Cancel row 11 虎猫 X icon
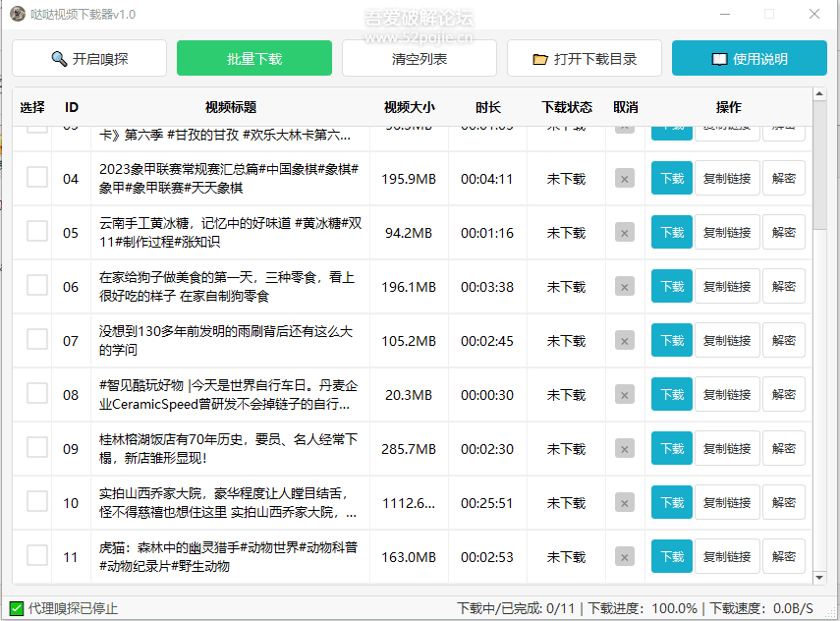The image size is (840, 621). 625,558
